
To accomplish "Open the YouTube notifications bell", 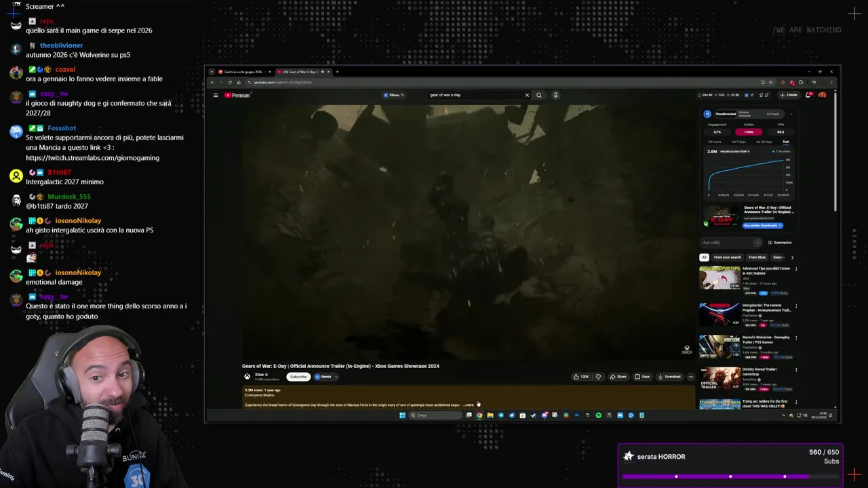I will tap(808, 95).
